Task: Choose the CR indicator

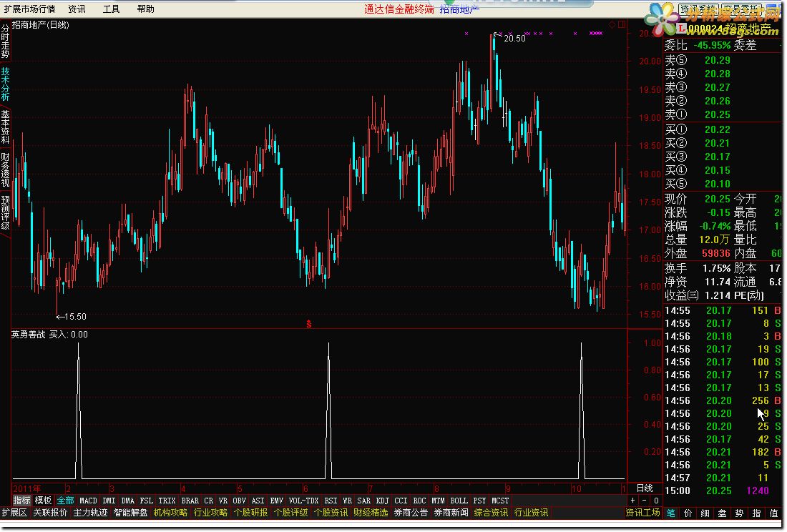Action: click(208, 501)
